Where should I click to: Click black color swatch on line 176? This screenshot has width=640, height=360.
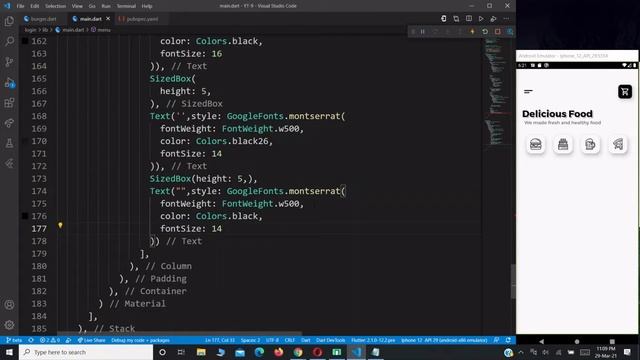point(25,216)
